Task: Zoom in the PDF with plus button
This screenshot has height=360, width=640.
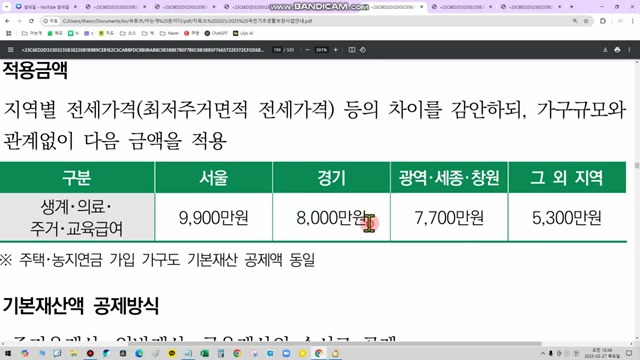Action: click(336, 50)
